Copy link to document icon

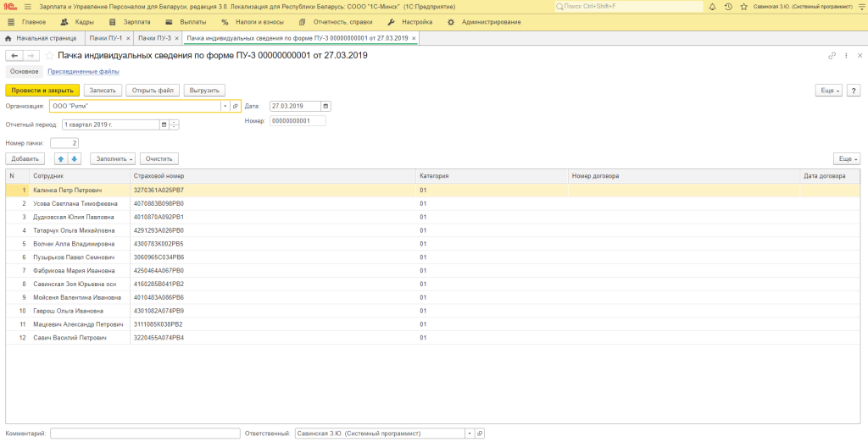click(832, 55)
